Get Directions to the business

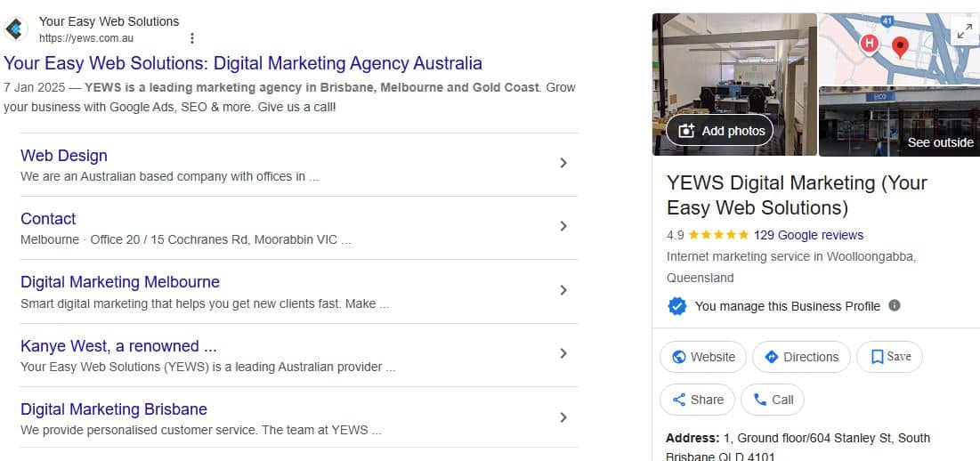pos(801,357)
